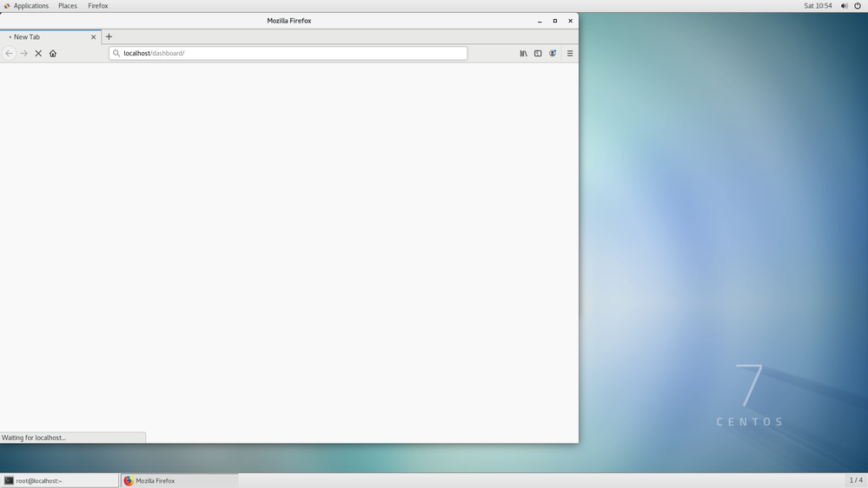868x488 pixels.
Task: Open the Places menu
Action: tap(67, 6)
